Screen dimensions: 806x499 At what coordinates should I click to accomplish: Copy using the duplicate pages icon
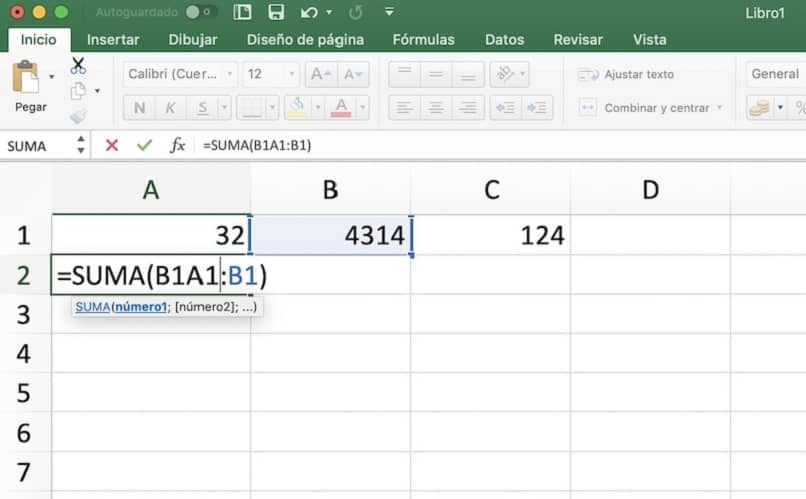78,91
